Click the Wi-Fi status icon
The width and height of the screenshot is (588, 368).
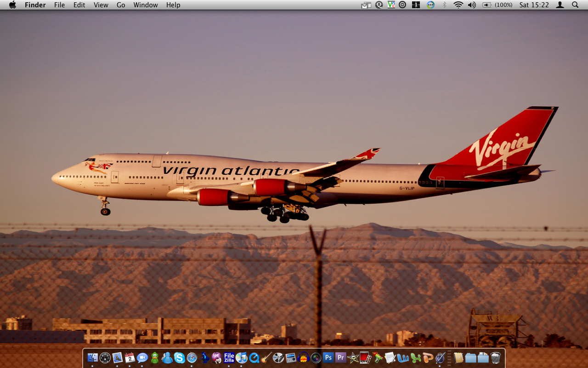[458, 5]
